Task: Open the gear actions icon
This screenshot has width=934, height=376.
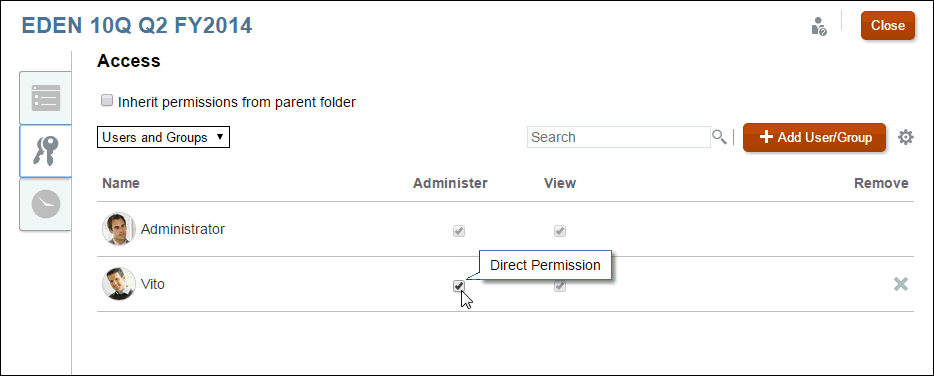Action: point(905,138)
